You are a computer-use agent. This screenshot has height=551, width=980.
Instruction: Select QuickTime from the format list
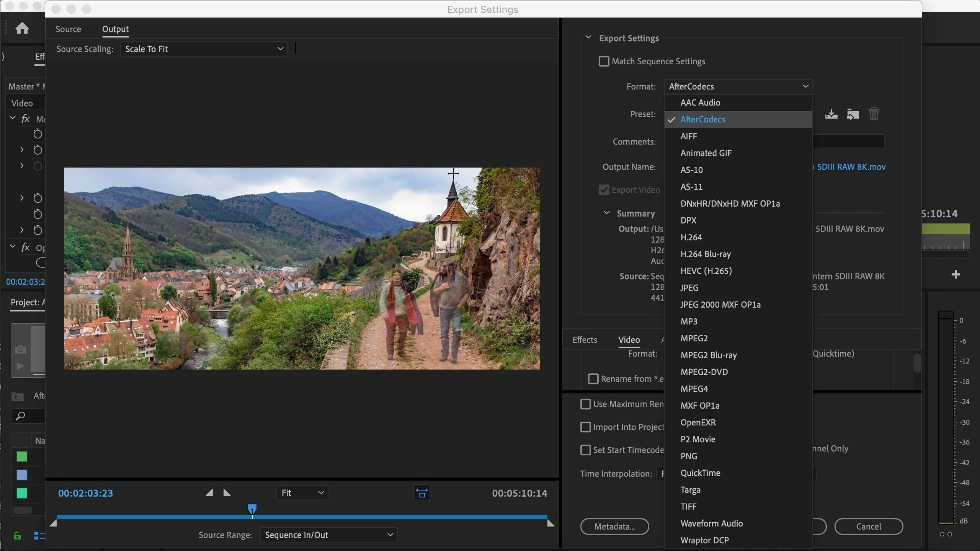click(x=700, y=473)
